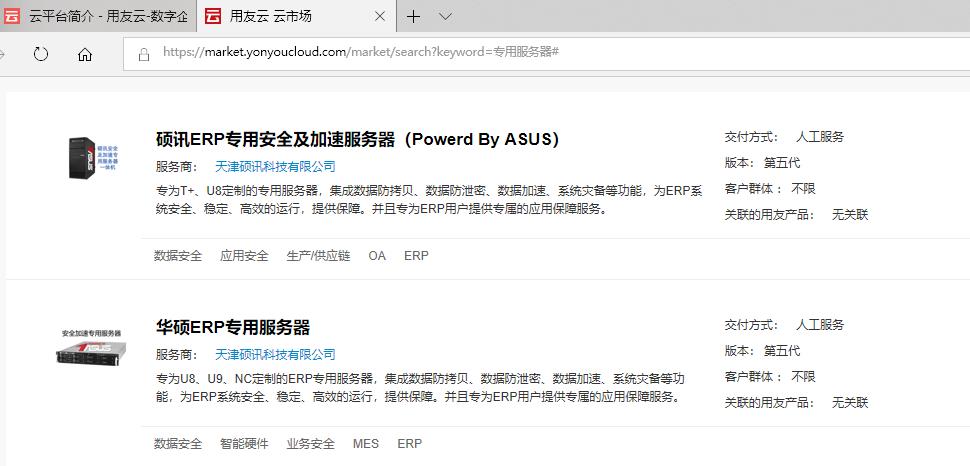Image resolution: width=970 pixels, height=466 pixels.
Task: Click 关联的用友产品 无关联 in first listing
Action: (x=796, y=215)
